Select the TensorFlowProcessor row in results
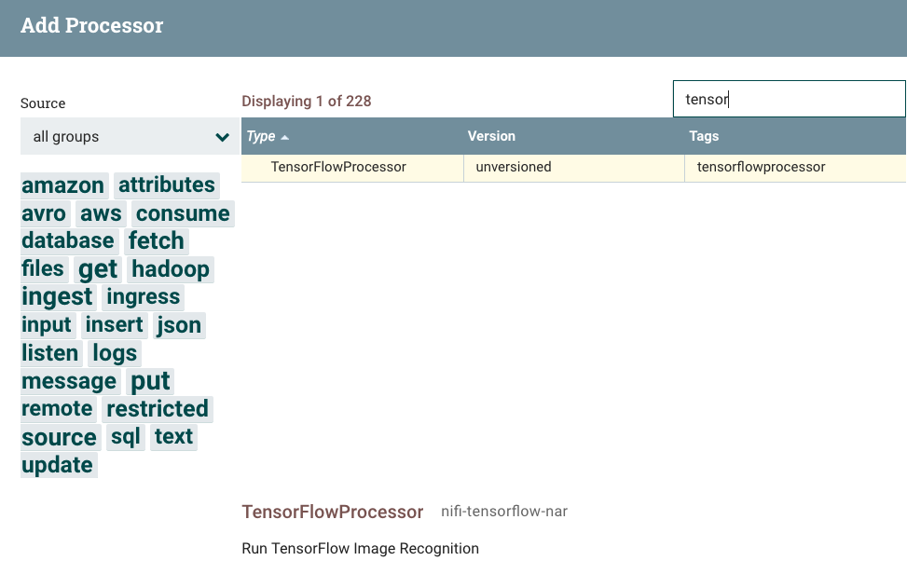Screen dimensions: 907x588 [x=338, y=168]
